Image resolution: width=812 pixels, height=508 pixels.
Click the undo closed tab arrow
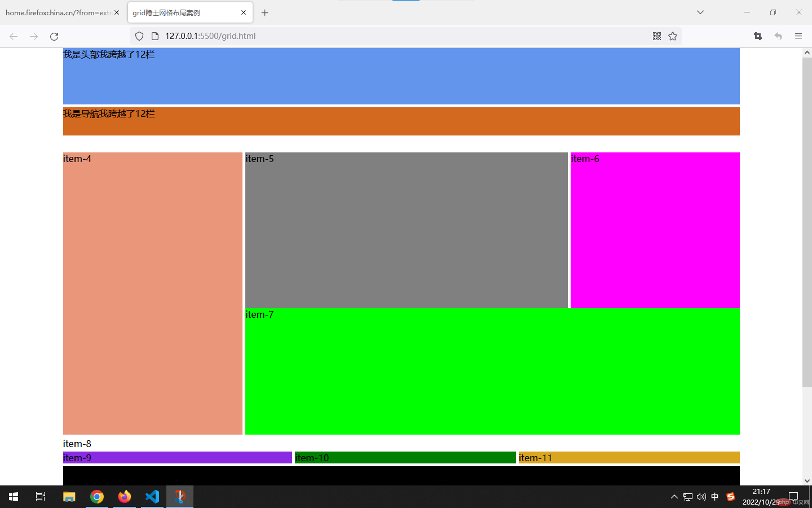click(778, 36)
